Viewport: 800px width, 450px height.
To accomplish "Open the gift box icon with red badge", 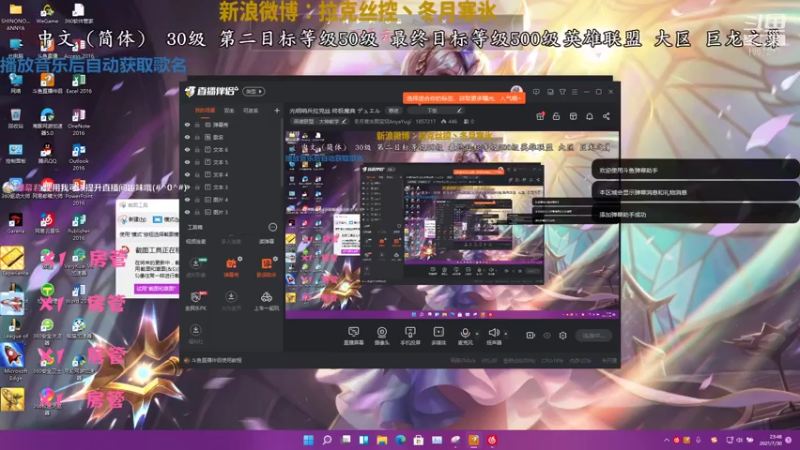I will click(x=540, y=116).
